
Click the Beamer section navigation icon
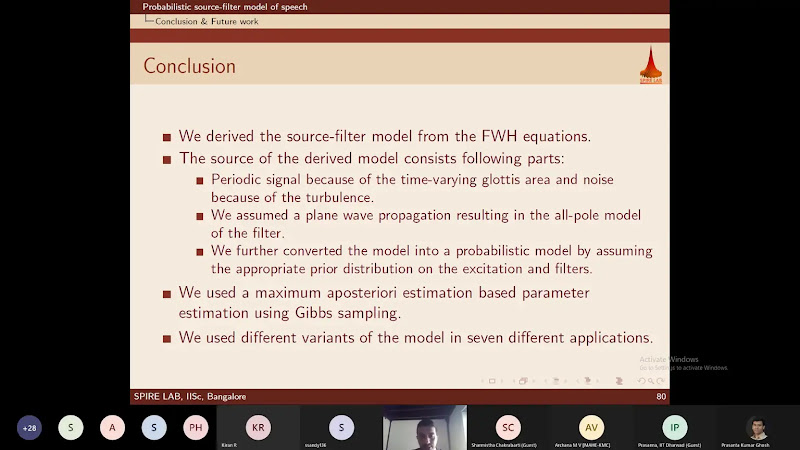click(x=587, y=381)
